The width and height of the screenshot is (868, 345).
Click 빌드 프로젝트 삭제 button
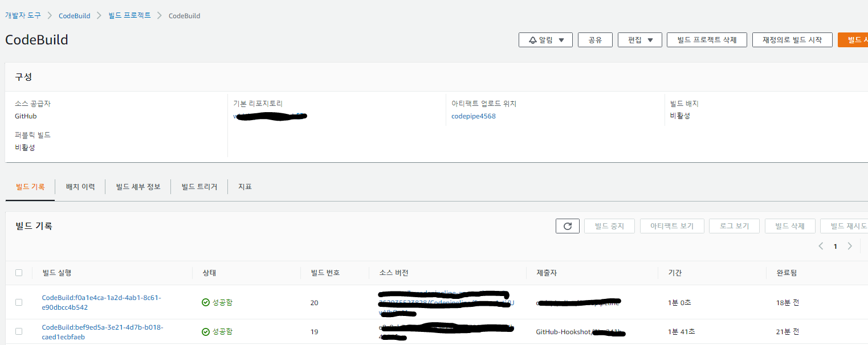pyautogui.click(x=707, y=40)
